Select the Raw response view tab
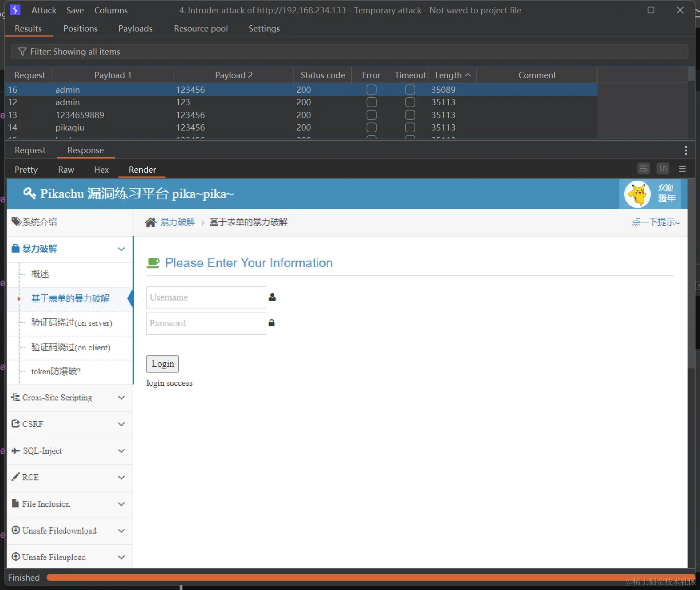This screenshot has width=700, height=590. coord(66,170)
